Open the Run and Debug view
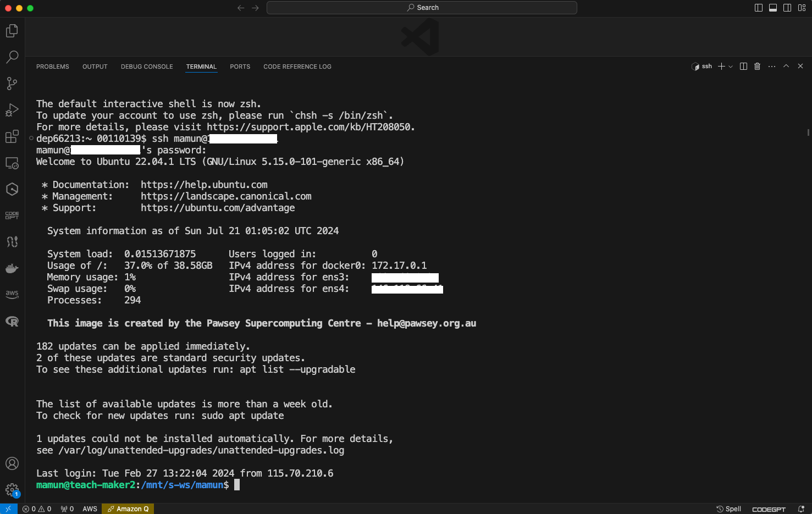The image size is (812, 514). (12, 110)
